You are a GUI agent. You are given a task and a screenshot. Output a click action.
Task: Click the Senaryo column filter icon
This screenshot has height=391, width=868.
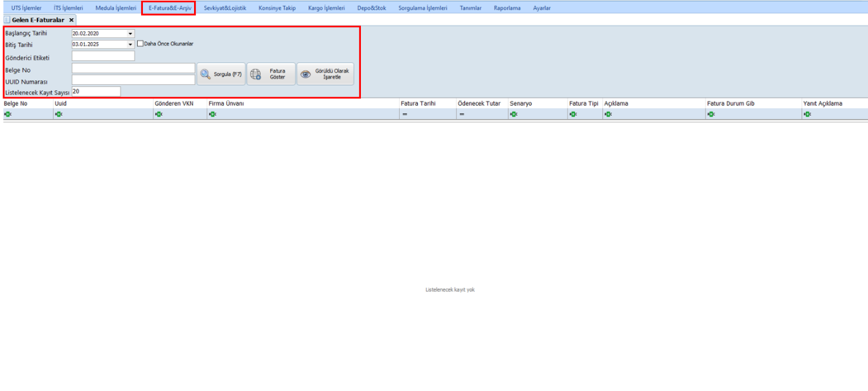click(x=514, y=115)
